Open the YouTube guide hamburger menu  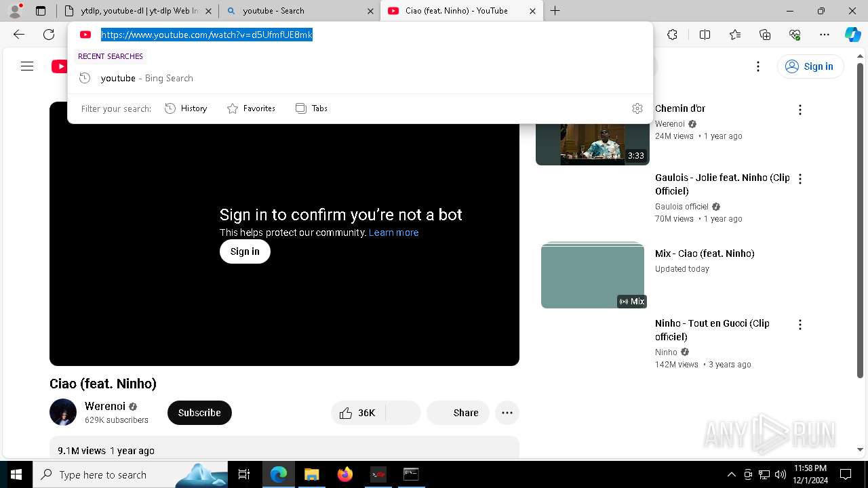pos(27,66)
